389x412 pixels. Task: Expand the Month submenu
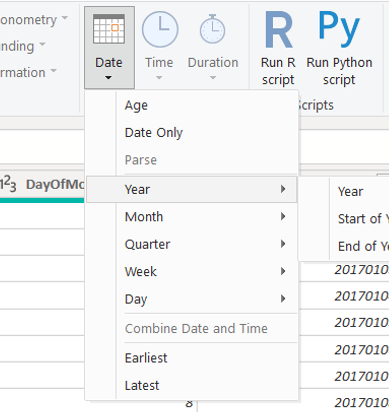(191, 217)
